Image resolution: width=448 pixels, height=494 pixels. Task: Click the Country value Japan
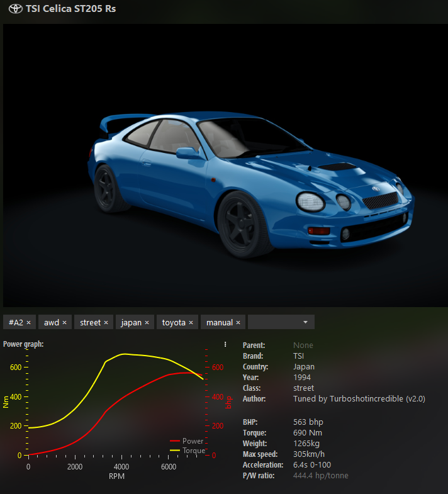(304, 367)
